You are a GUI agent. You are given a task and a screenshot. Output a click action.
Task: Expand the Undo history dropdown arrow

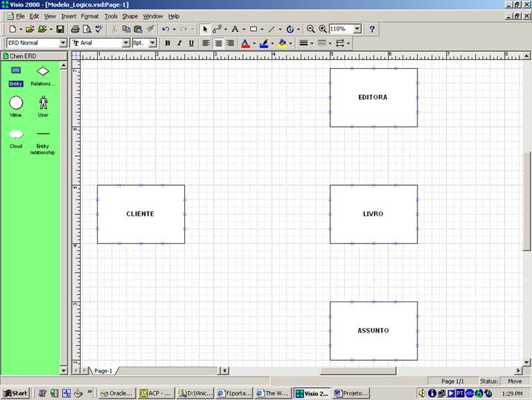[x=175, y=29]
